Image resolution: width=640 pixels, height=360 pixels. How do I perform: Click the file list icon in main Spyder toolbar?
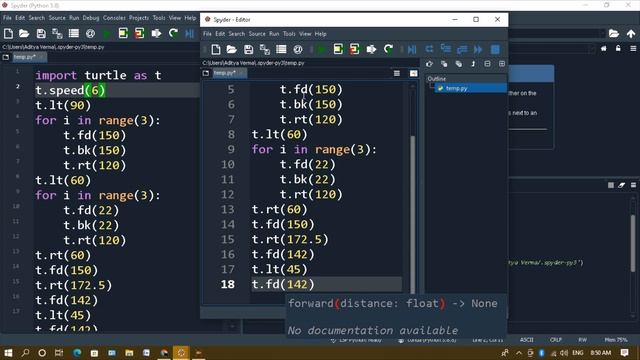click(x=74, y=33)
